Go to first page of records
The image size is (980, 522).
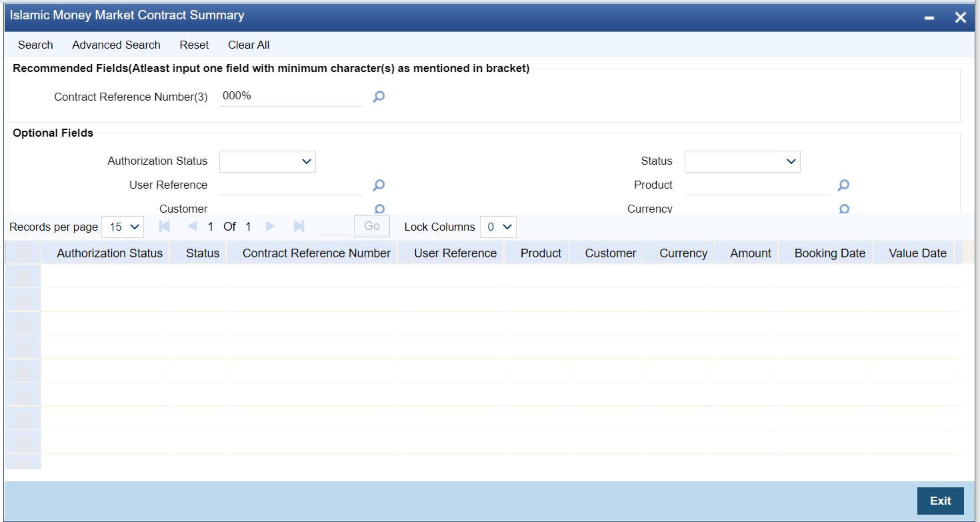click(164, 227)
